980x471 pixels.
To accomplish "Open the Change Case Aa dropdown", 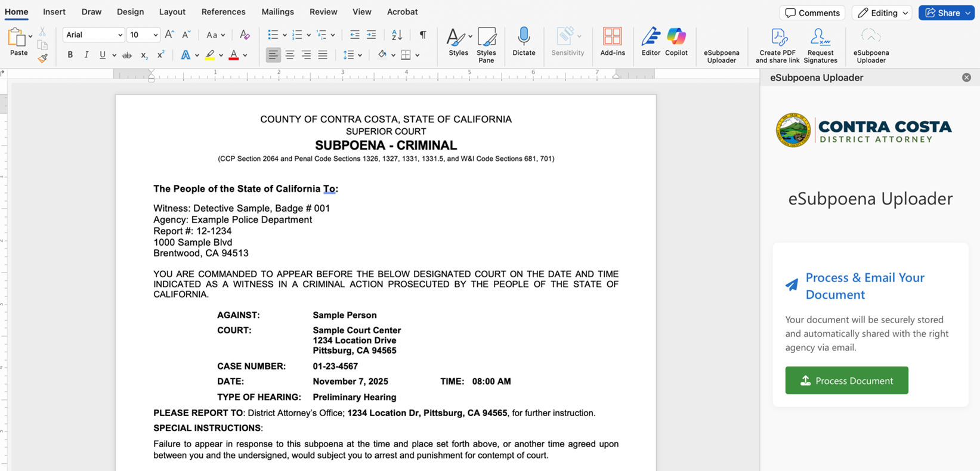I will click(215, 35).
